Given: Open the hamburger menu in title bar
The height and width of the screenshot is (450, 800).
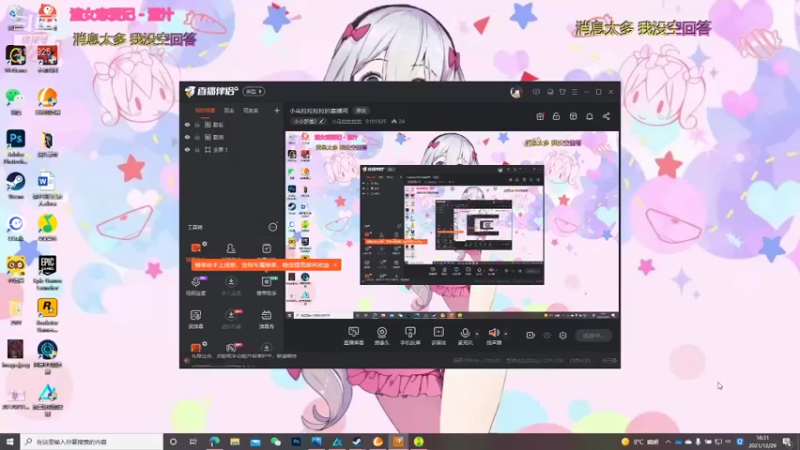Looking at the screenshot, I should pos(574,92).
